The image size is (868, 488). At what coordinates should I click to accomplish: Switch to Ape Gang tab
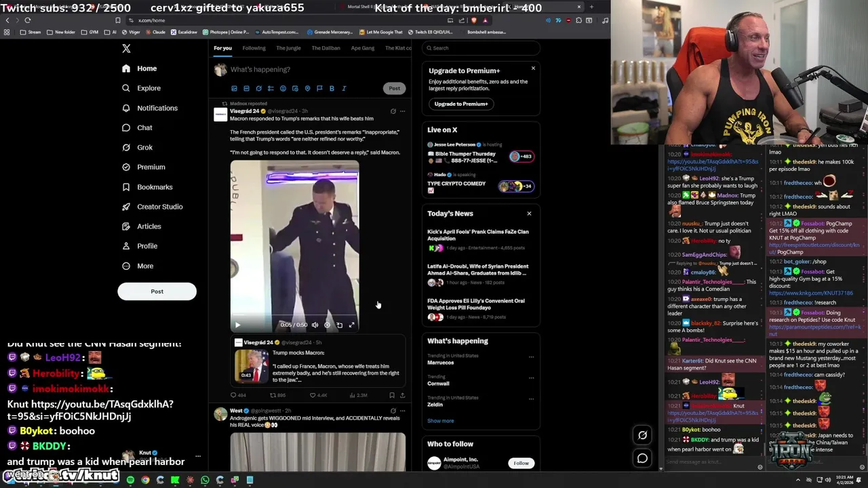(363, 48)
